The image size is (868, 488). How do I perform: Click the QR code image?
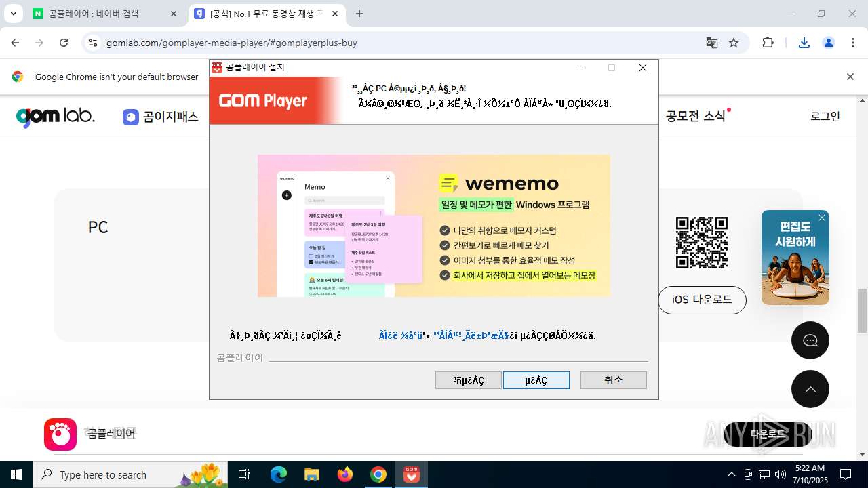[702, 243]
